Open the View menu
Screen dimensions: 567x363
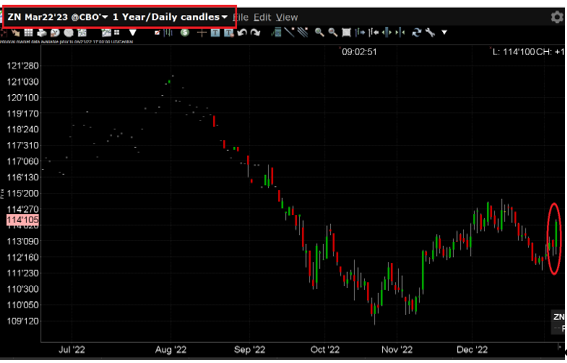click(287, 17)
